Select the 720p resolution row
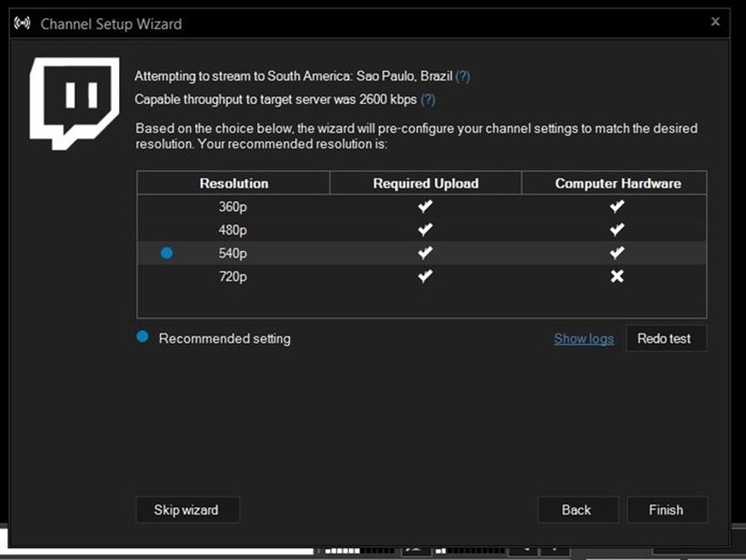 (422, 276)
